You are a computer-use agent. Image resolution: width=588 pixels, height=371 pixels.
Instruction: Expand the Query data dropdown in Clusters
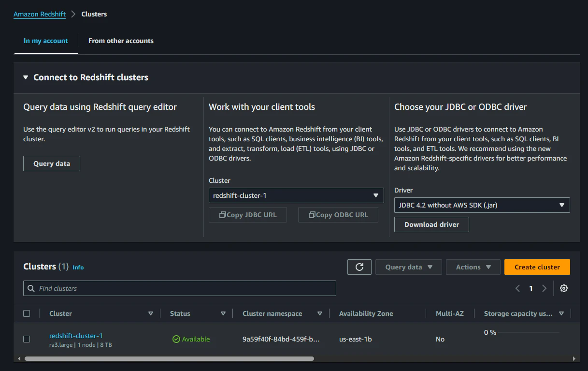[409, 267]
